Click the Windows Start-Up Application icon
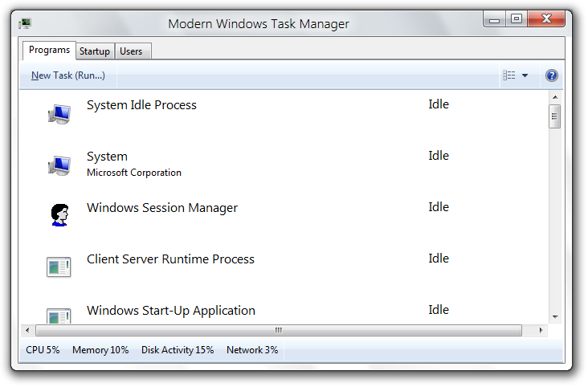This screenshot has height=387, width=588. (x=59, y=316)
